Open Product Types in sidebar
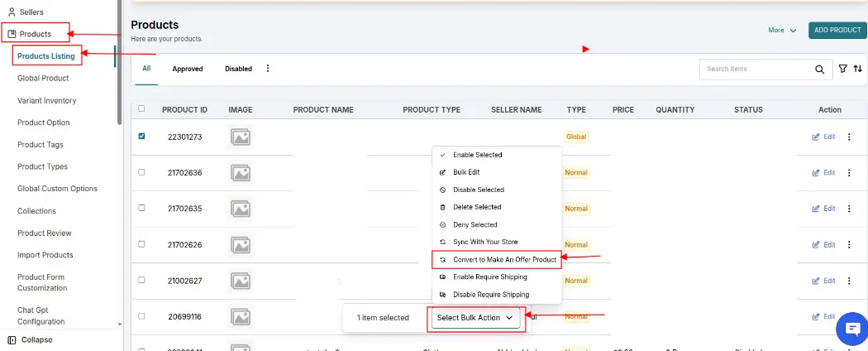The height and width of the screenshot is (351, 868). (x=42, y=166)
